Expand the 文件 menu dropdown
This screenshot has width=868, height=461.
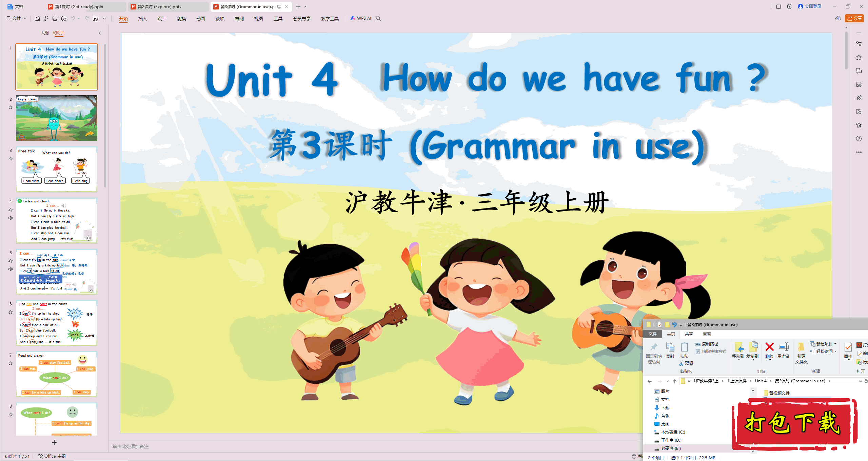[x=16, y=18]
